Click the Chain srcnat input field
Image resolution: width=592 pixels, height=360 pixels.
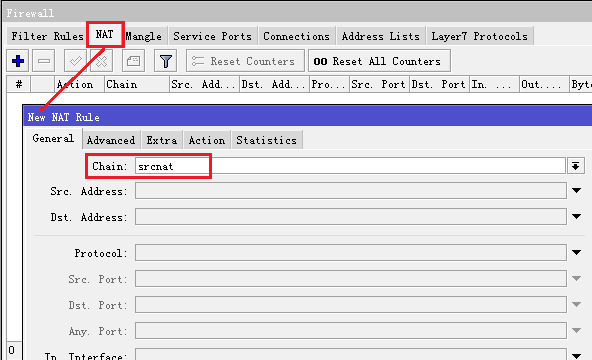(x=350, y=166)
